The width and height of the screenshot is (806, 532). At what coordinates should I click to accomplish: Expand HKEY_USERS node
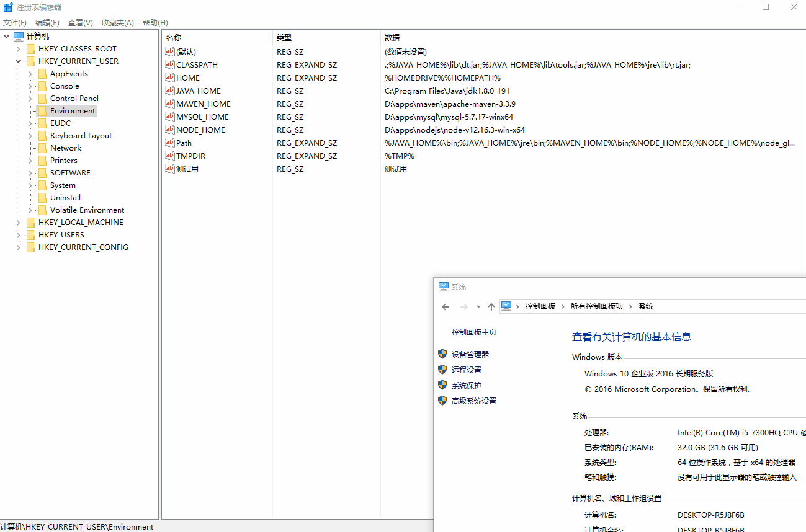click(x=19, y=235)
